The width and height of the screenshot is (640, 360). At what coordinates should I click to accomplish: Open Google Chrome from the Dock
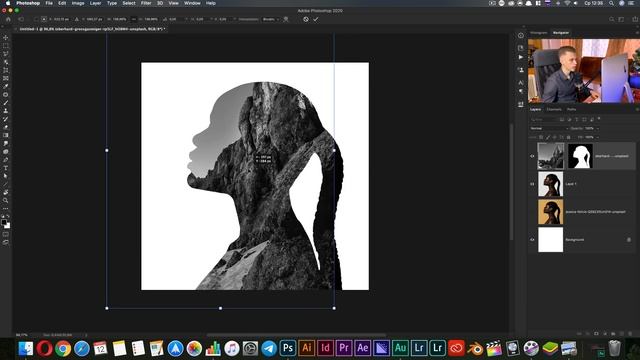(x=63, y=348)
